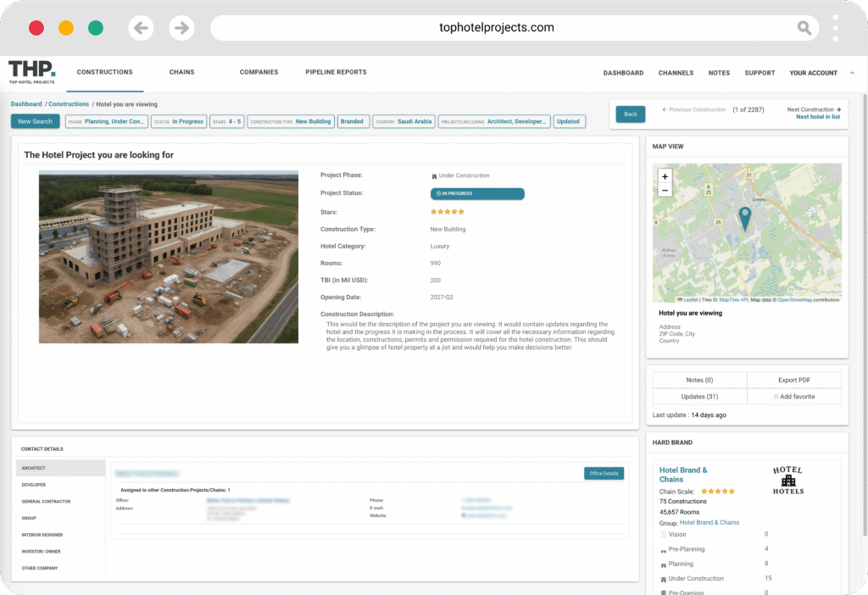The height and width of the screenshot is (595, 868).
Task: Click the THP Top Hotel Projects logo
Action: [x=32, y=72]
